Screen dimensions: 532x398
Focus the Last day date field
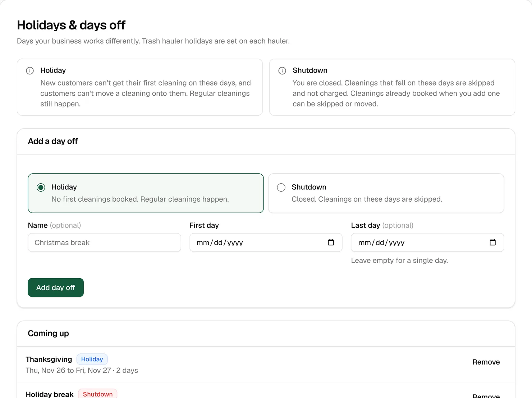point(427,243)
